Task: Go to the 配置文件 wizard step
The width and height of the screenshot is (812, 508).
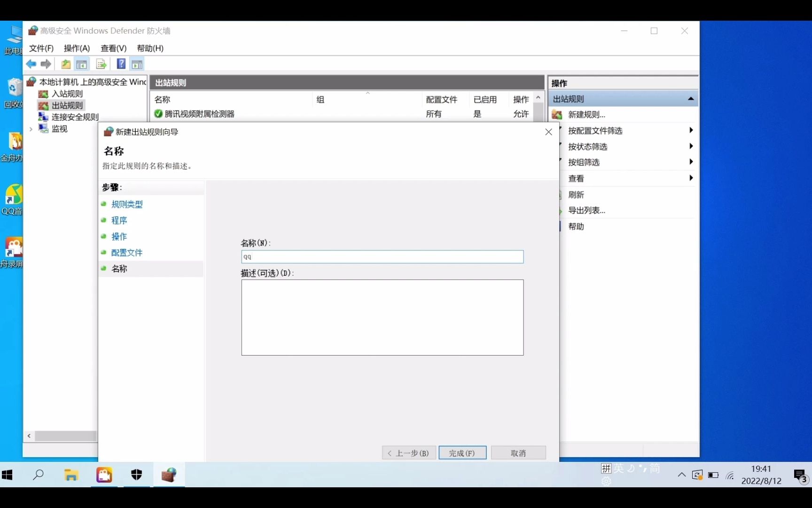Action: (x=127, y=253)
